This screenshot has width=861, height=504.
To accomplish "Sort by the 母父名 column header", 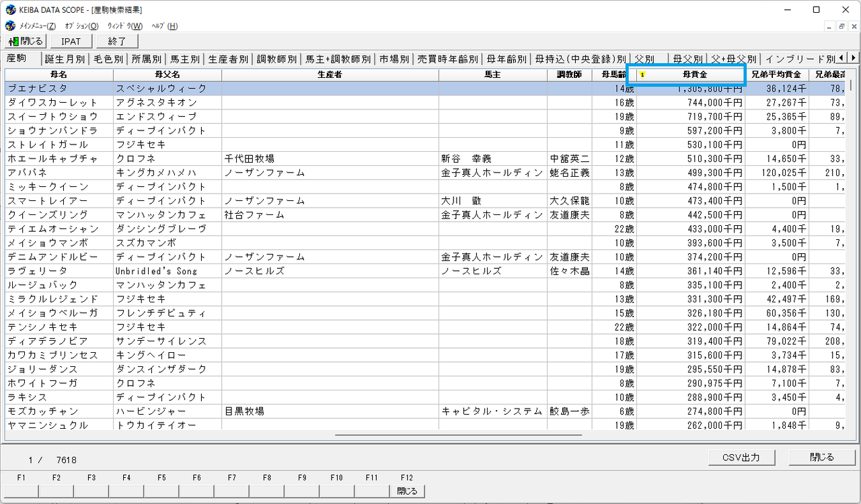I will (167, 75).
